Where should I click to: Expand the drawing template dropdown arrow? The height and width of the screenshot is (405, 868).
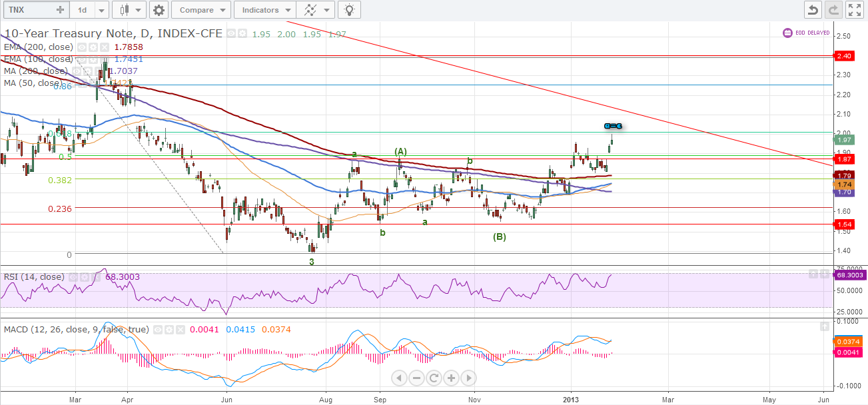[x=327, y=10]
